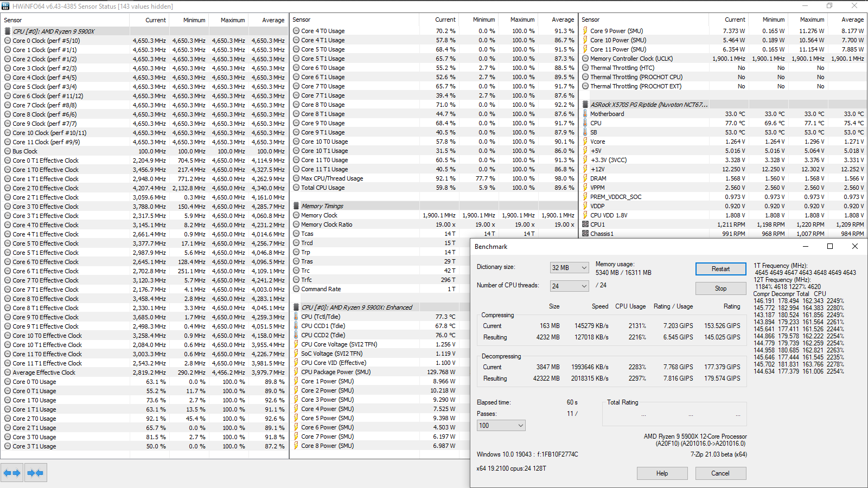Open the Dictionary size dropdown showing 32 MB
This screenshot has width=868, height=488.
(569, 268)
